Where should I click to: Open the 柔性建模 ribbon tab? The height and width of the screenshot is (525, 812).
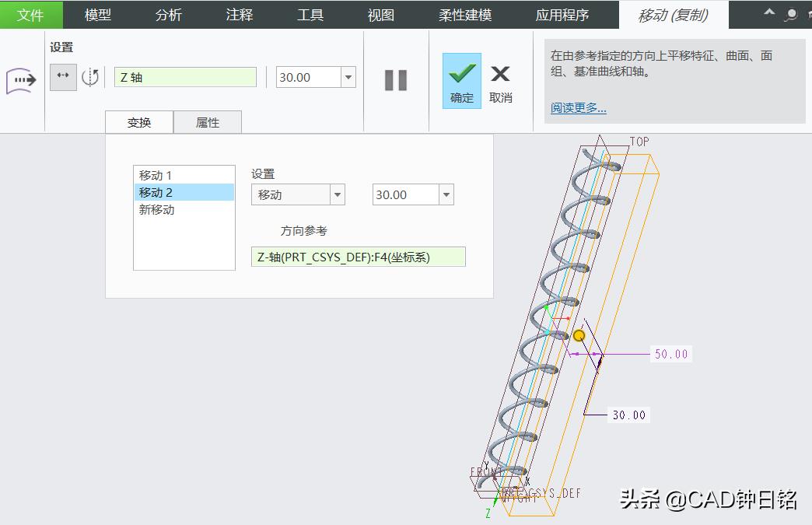(x=464, y=14)
